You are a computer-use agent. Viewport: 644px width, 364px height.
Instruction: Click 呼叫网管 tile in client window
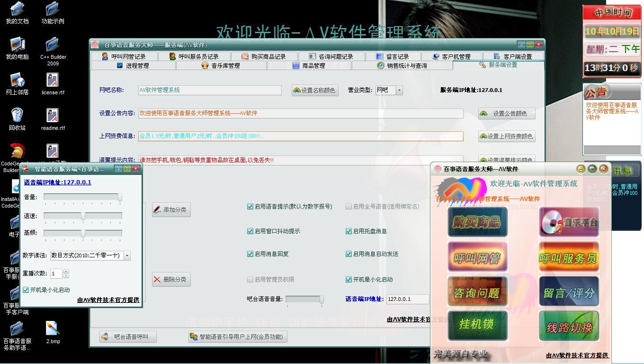pos(477,256)
